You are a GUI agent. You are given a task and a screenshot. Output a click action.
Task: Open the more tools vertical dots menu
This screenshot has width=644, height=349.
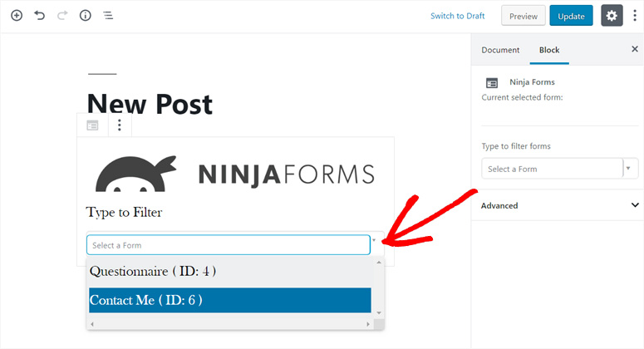[635, 16]
